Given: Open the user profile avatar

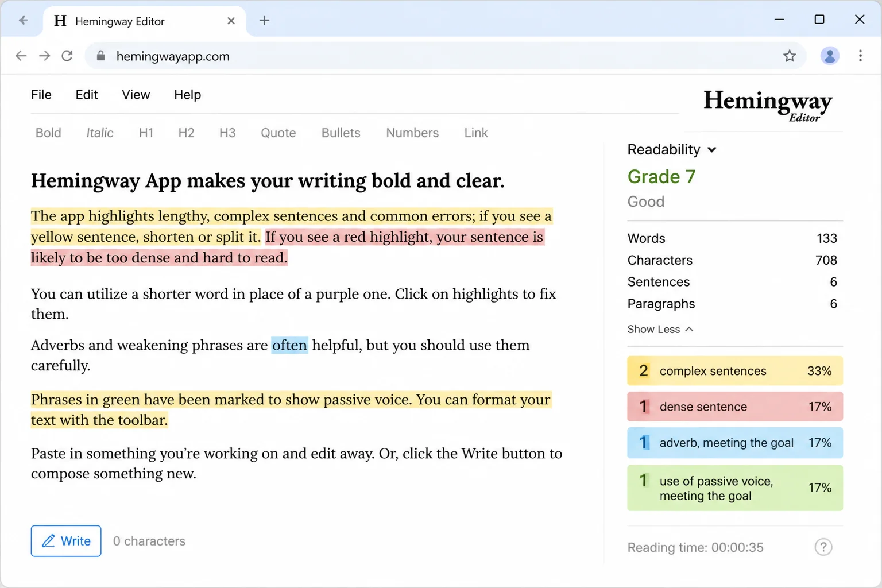Looking at the screenshot, I should coord(830,56).
